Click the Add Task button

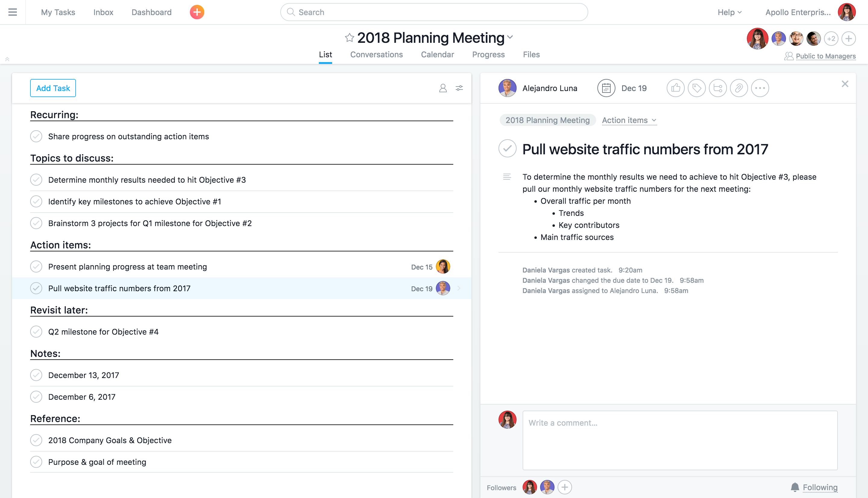(x=53, y=88)
